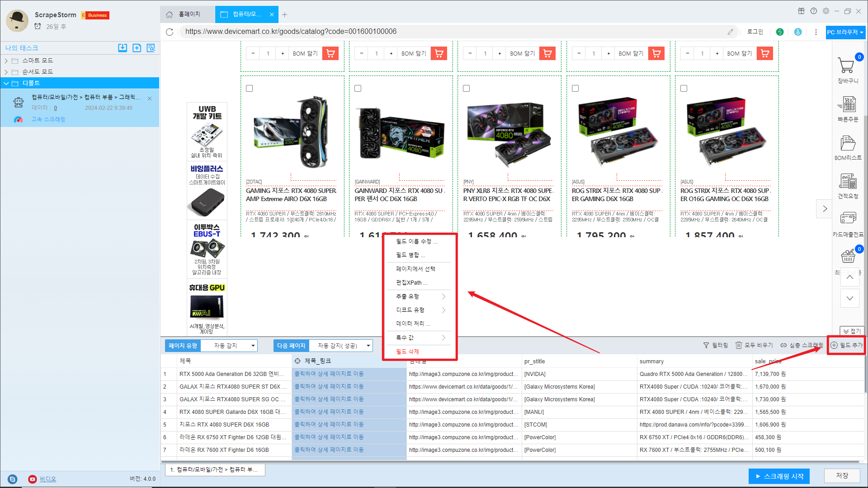Expand the 추출 유형 submenu

[420, 296]
